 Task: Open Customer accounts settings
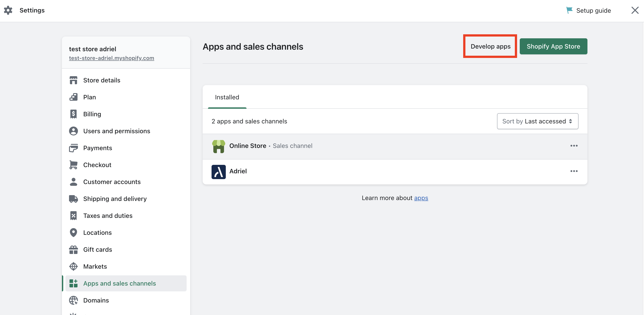pos(126,182)
